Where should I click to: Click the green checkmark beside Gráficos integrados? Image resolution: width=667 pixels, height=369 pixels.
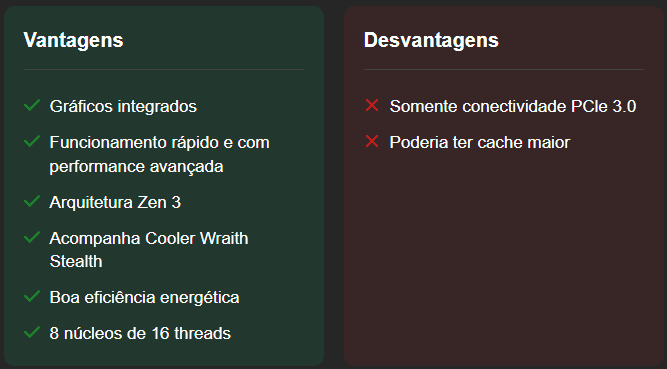point(32,105)
